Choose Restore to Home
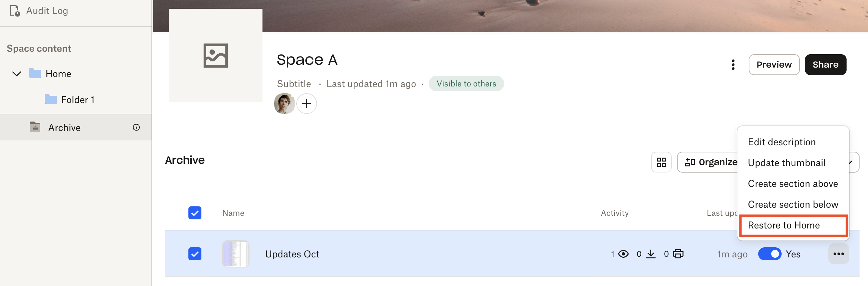The image size is (868, 286). point(785,225)
